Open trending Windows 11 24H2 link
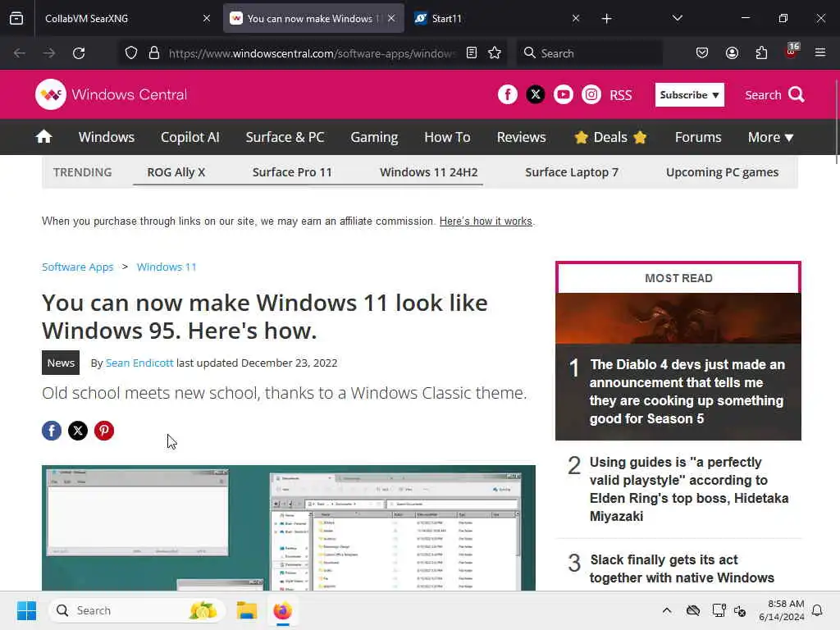Image resolution: width=840 pixels, height=630 pixels. [428, 172]
